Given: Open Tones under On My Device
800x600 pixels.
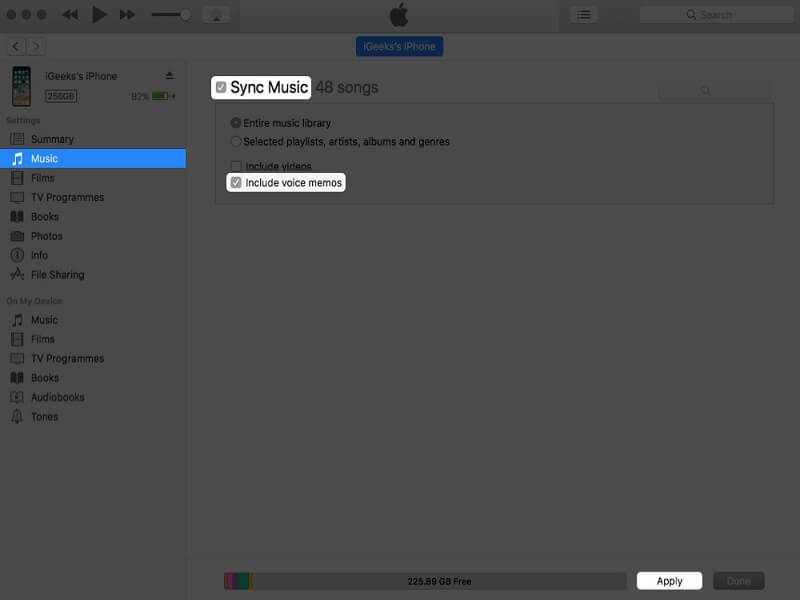Looking at the screenshot, I should click(93, 417).
